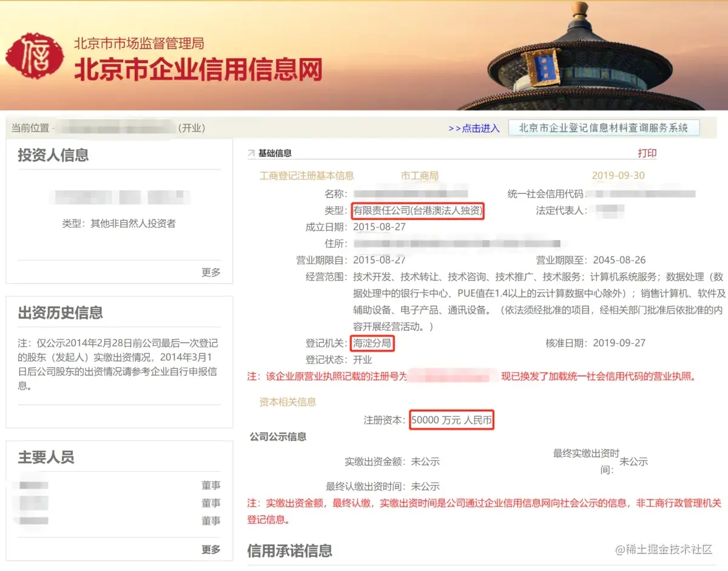The height and width of the screenshot is (571, 728).
Task: Click the Temple of Heaven banner image
Action: (576, 55)
